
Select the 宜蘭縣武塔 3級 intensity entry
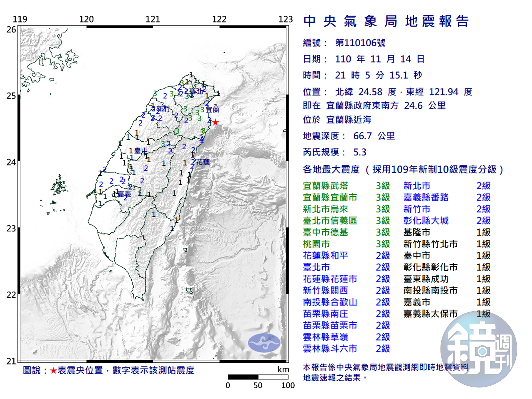click(346, 186)
